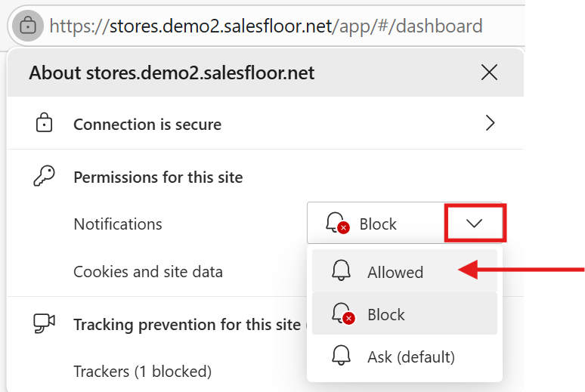Click the bell icon next to Allowed

342,272
